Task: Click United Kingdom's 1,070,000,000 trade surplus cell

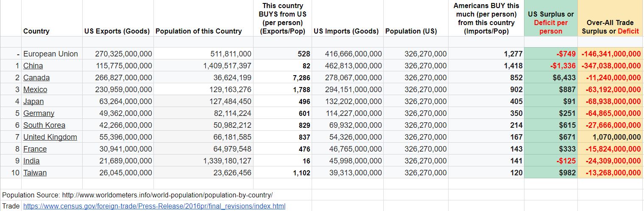Action: point(610,137)
